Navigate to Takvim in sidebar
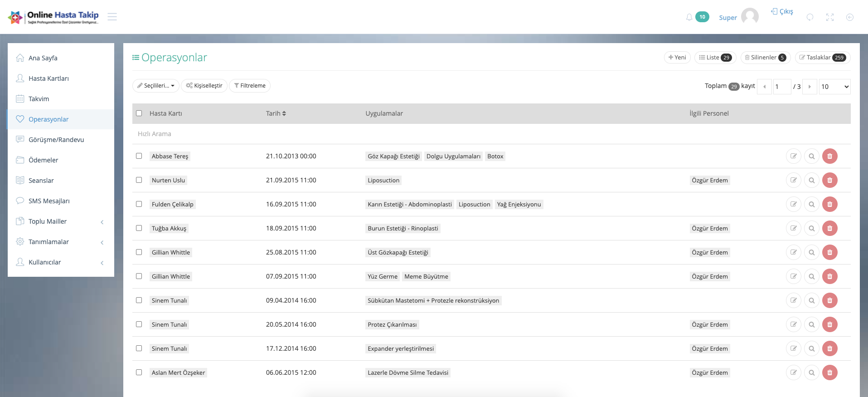The image size is (868, 397). coord(39,99)
